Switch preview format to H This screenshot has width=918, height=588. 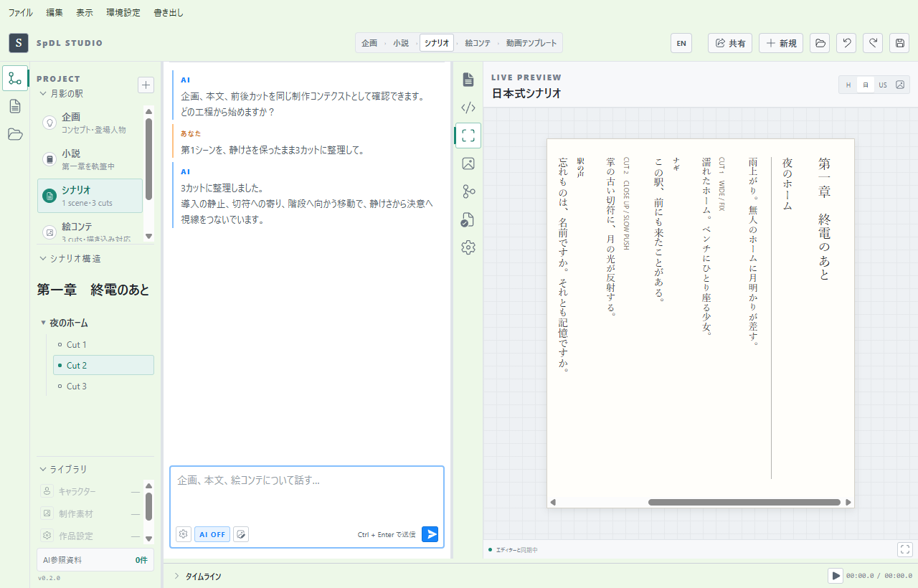(848, 85)
